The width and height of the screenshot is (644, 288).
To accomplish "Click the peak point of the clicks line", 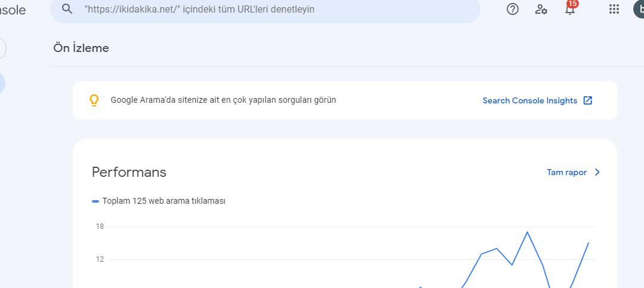I will tap(527, 232).
